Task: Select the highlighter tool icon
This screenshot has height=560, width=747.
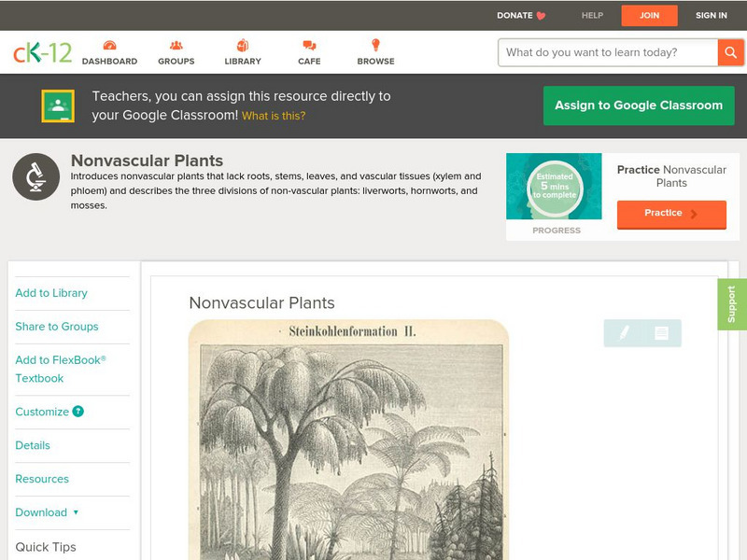Action: point(624,332)
